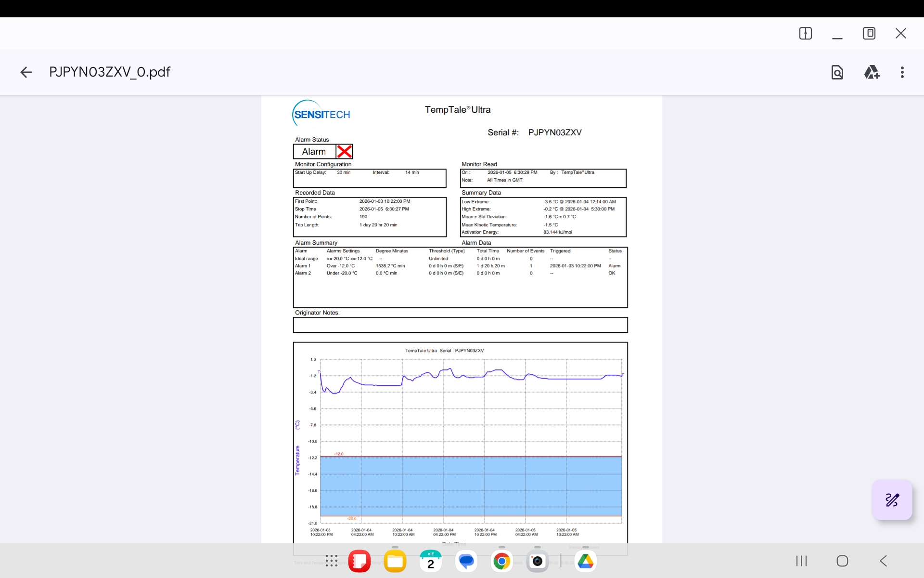Open the find-in-document search icon
The image size is (924, 578).
click(x=837, y=72)
